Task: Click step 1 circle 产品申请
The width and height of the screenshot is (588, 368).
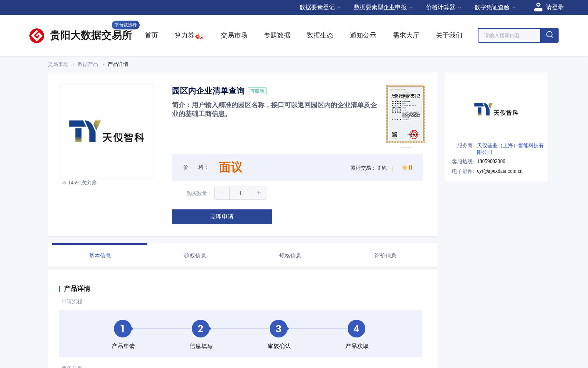Action: (x=123, y=329)
